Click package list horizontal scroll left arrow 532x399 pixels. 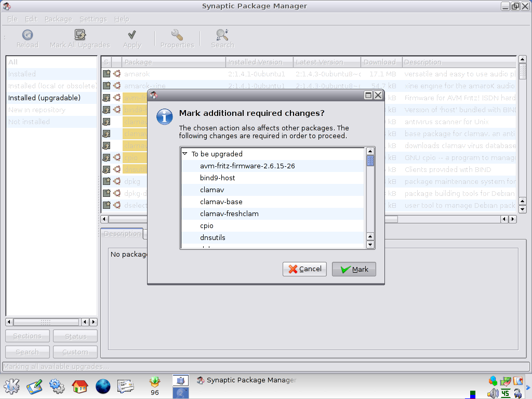click(x=105, y=219)
